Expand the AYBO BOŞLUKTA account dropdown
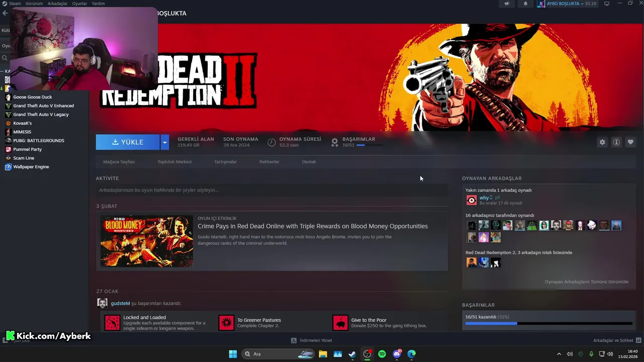This screenshot has width=644, height=362. [582, 4]
